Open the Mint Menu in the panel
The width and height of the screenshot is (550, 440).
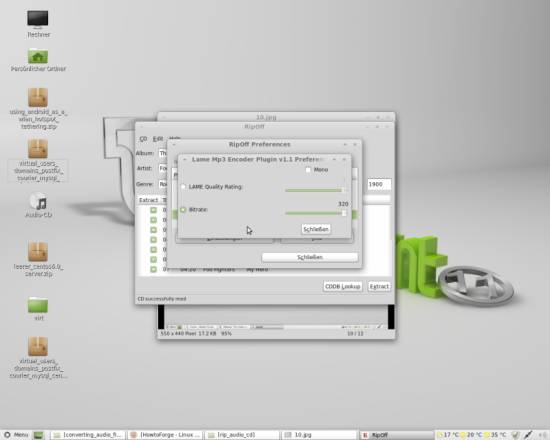click(16, 435)
